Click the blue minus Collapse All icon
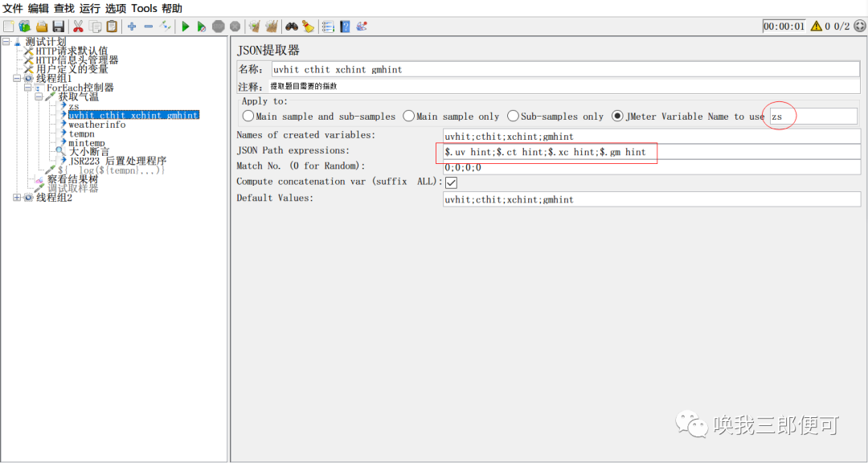This screenshot has width=868, height=463. [x=149, y=26]
